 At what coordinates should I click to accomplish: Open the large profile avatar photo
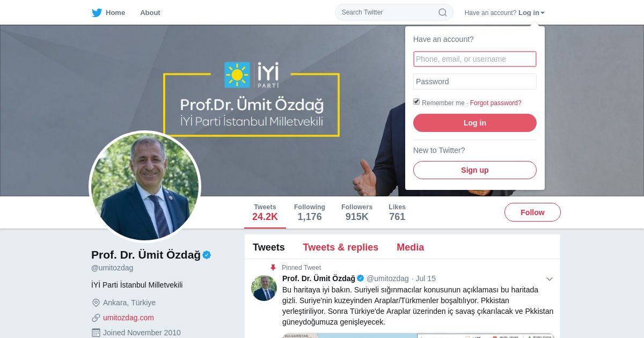pyautogui.click(x=145, y=187)
